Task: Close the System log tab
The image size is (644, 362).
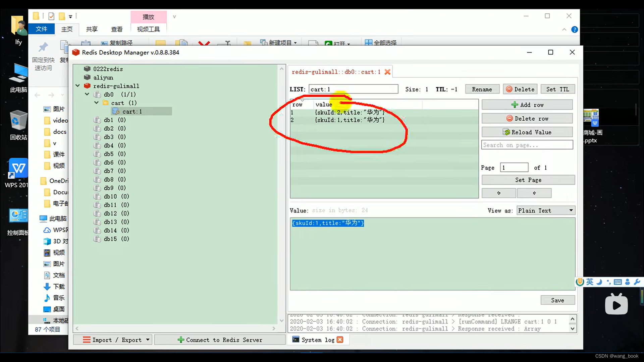Action: point(340,340)
